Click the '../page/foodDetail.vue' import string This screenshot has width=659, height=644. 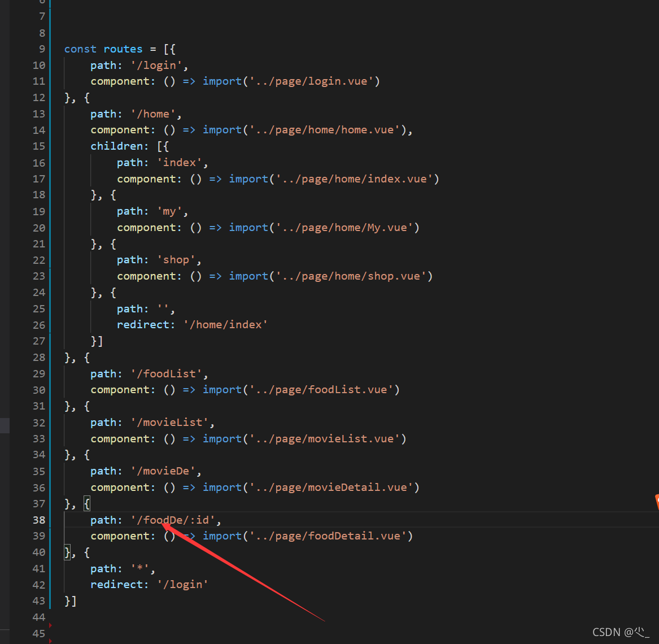[328, 536]
